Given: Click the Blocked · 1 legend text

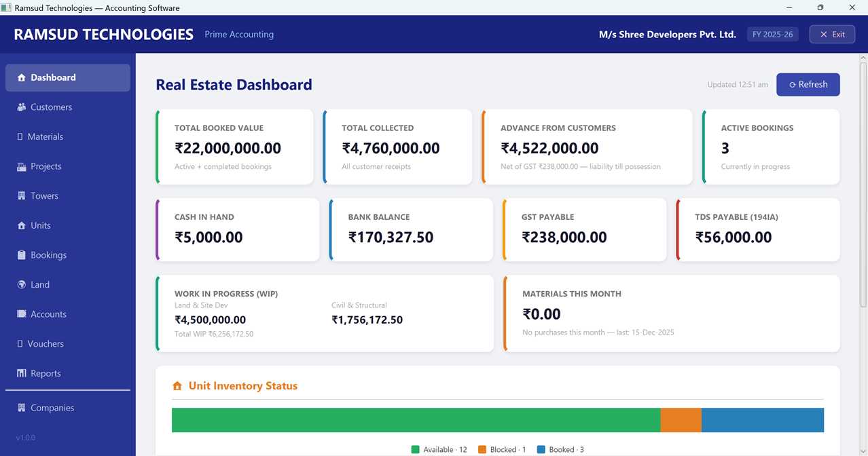Looking at the screenshot, I should pos(508,450).
